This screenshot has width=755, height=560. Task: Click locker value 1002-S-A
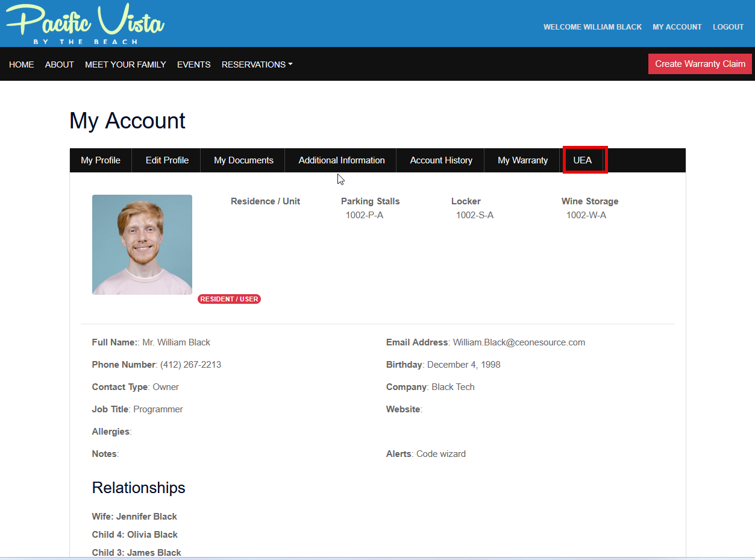click(475, 215)
